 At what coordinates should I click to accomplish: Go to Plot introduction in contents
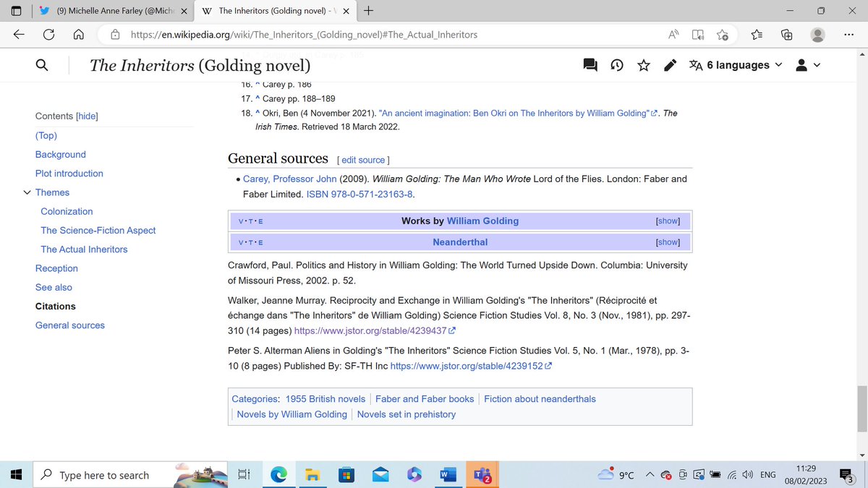tap(69, 174)
